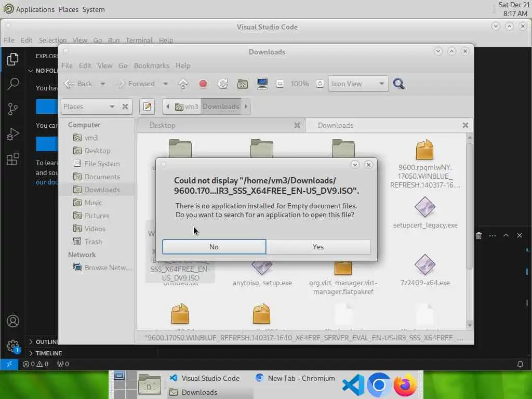Click VS Code notifications bell icon
Screen dimensions: 532x399
click(520, 364)
